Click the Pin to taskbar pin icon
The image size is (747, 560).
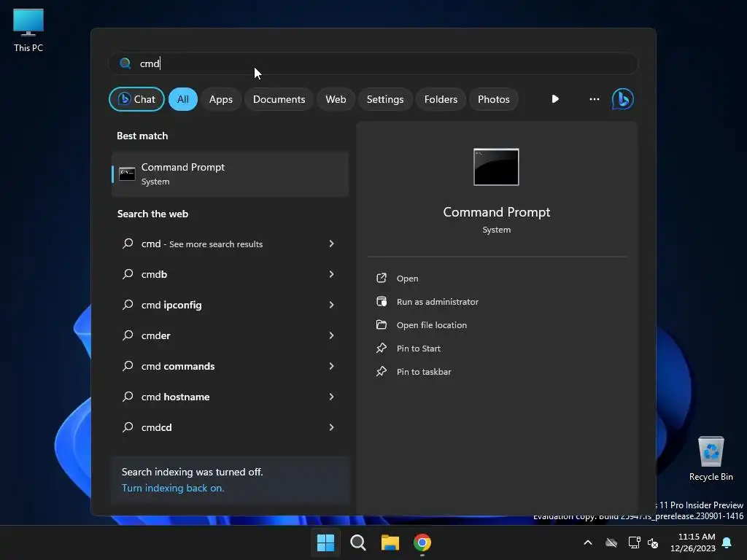click(381, 371)
